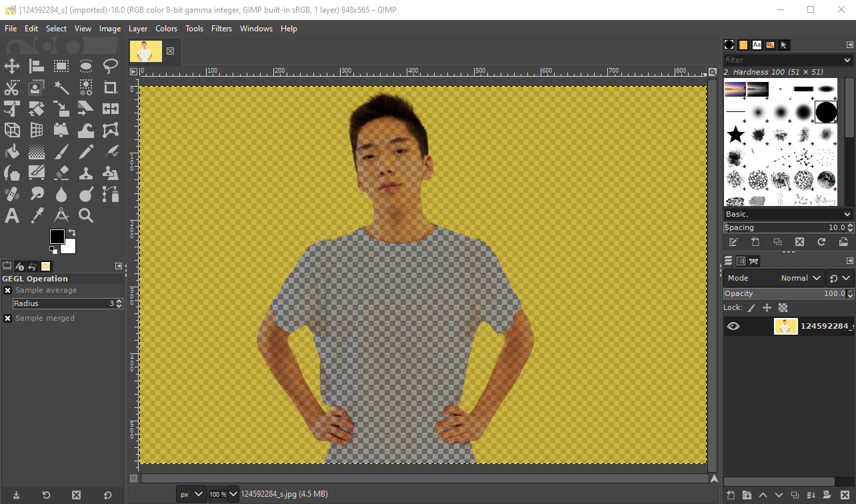Pick the Fuzzy Select magic wand tool

tap(61, 87)
